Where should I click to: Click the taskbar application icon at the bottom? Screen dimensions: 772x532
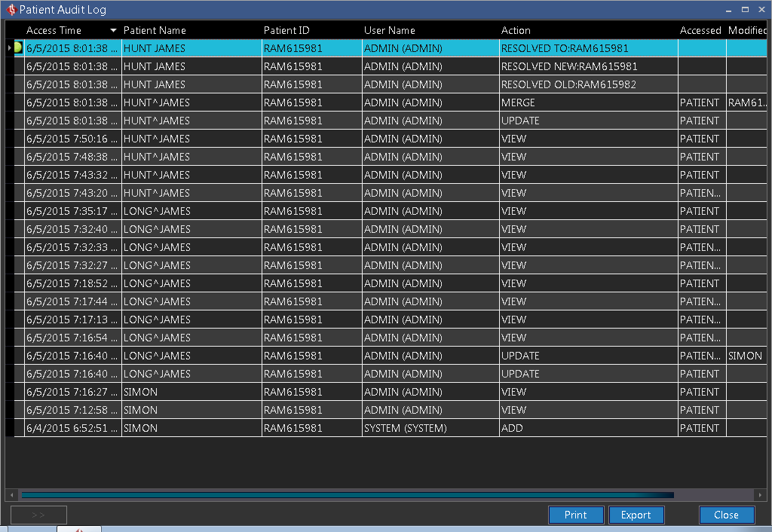79,529
